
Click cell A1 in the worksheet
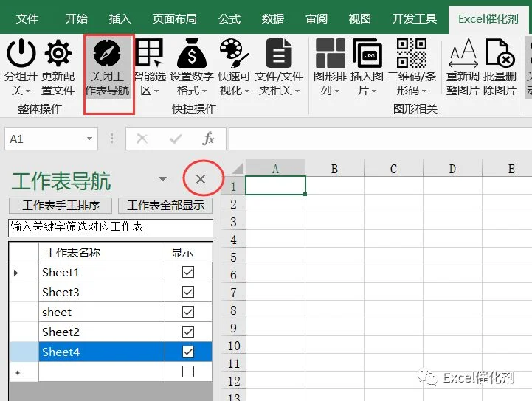point(275,186)
